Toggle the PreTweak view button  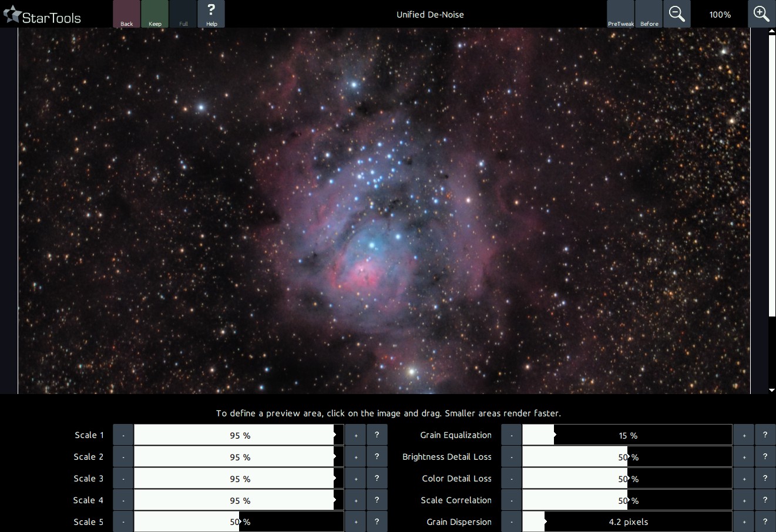coord(620,14)
